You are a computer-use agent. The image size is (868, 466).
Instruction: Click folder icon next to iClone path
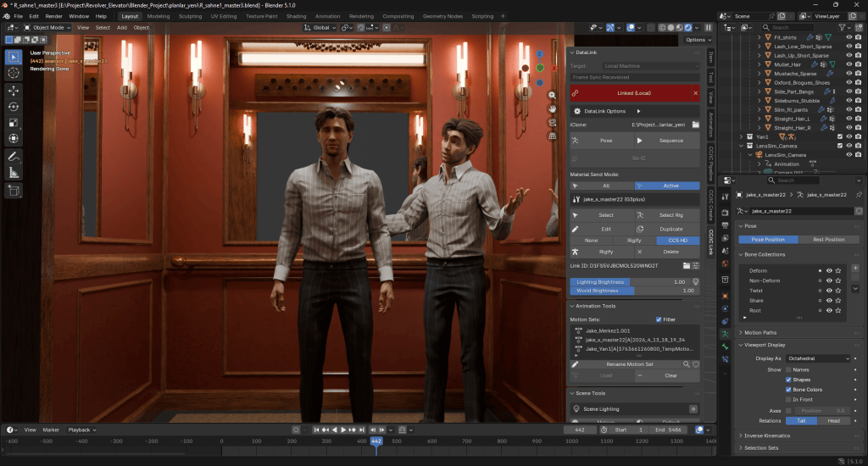(x=695, y=125)
